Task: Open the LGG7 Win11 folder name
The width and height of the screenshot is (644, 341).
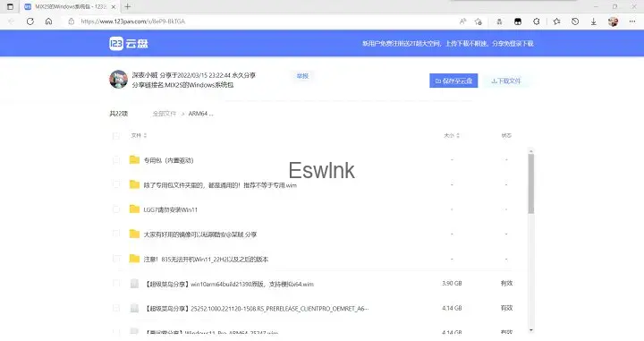Action: click(171, 210)
